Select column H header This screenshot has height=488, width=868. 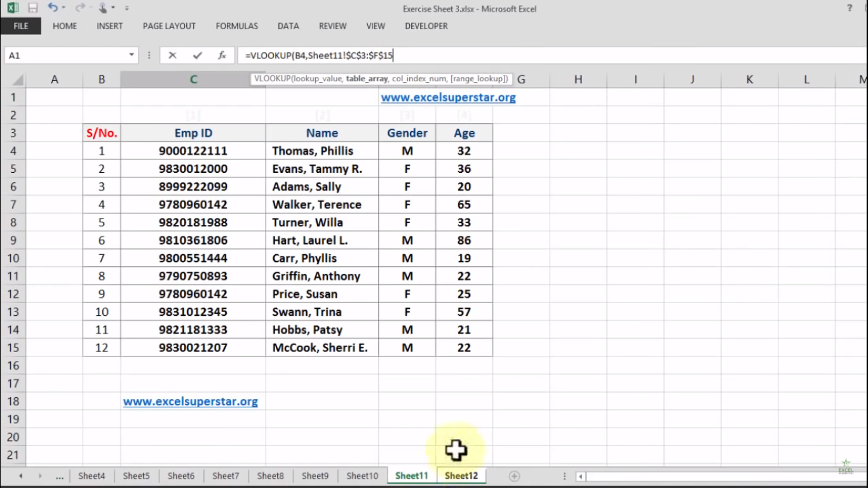(x=578, y=79)
